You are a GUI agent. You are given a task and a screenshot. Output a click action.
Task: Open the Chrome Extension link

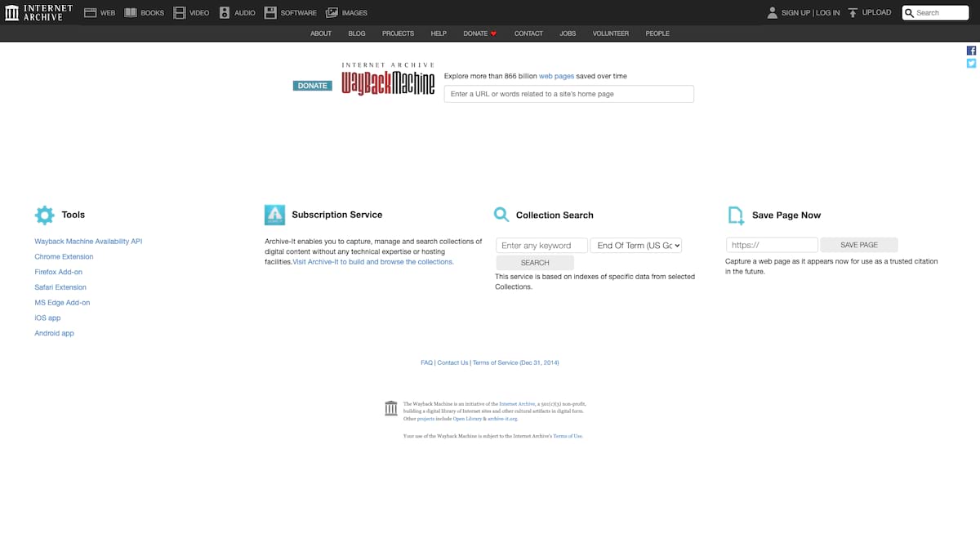(64, 257)
